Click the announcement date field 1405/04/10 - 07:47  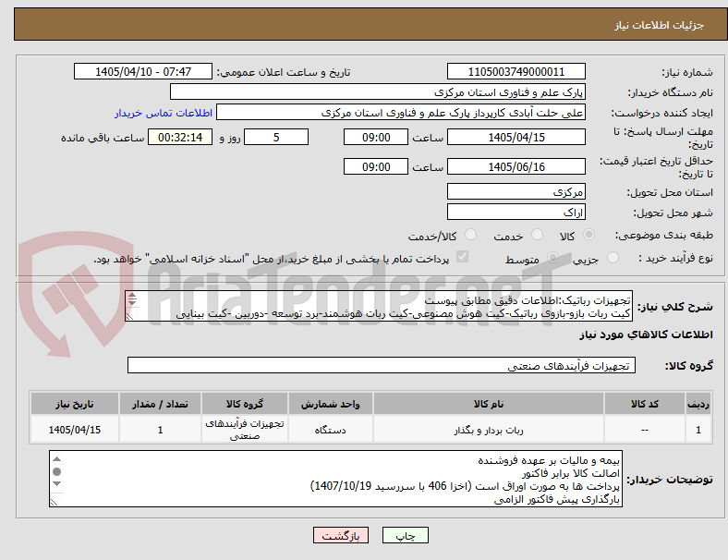[143, 71]
